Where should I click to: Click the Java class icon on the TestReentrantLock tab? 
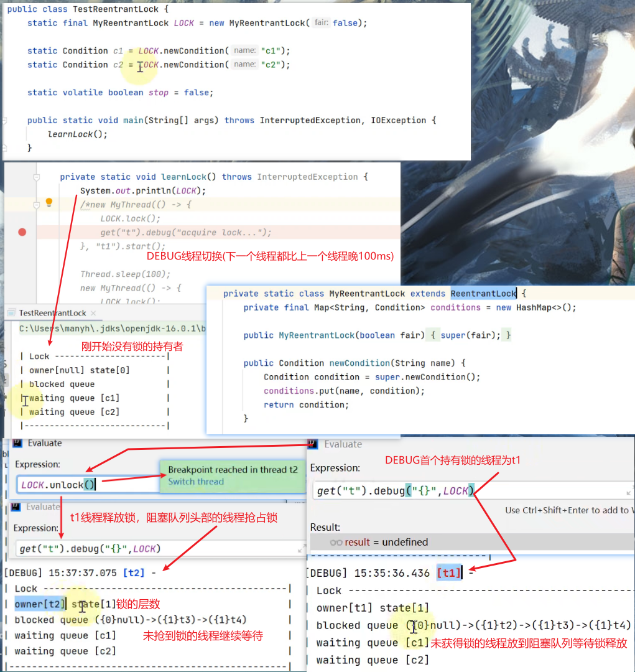[11, 313]
